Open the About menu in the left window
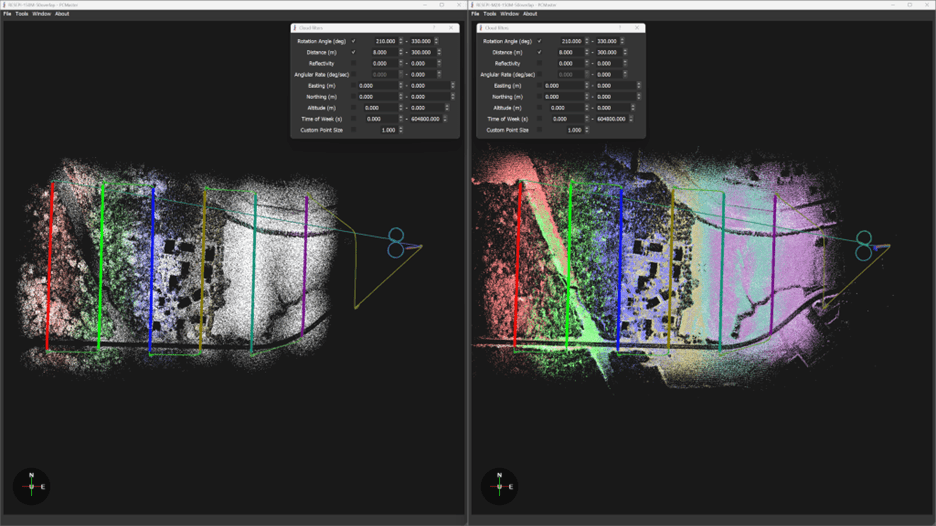The image size is (936, 526). tap(62, 14)
